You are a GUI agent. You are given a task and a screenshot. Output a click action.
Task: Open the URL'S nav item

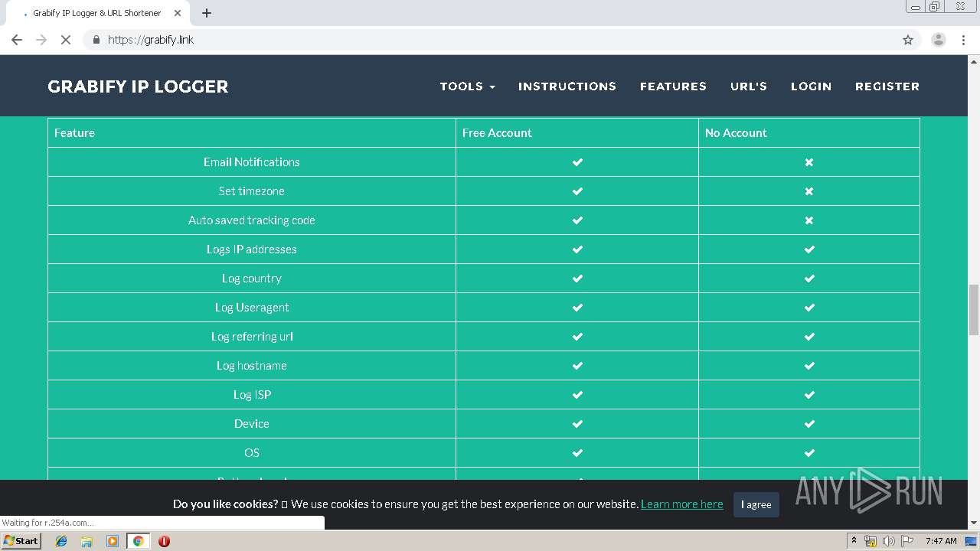749,86
